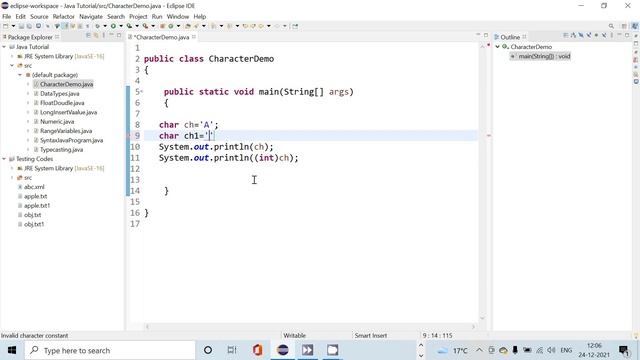Click the New file toolbar icon

(x=6, y=26)
